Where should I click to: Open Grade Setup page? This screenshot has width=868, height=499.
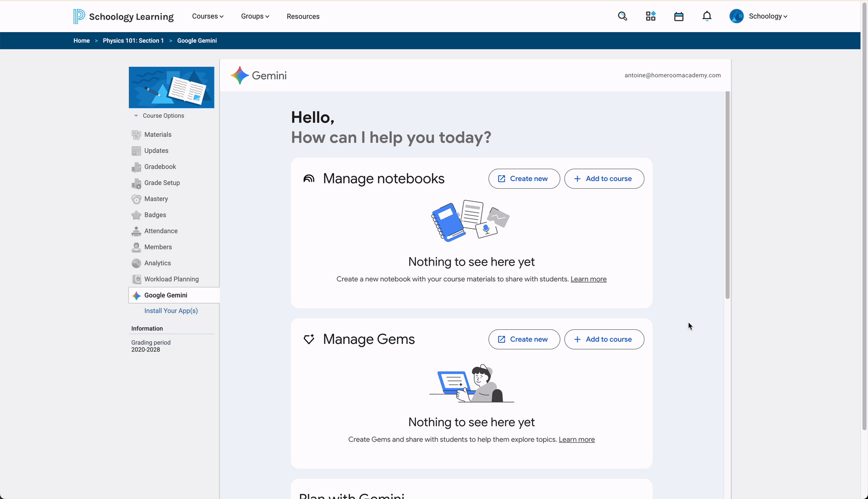click(x=162, y=183)
